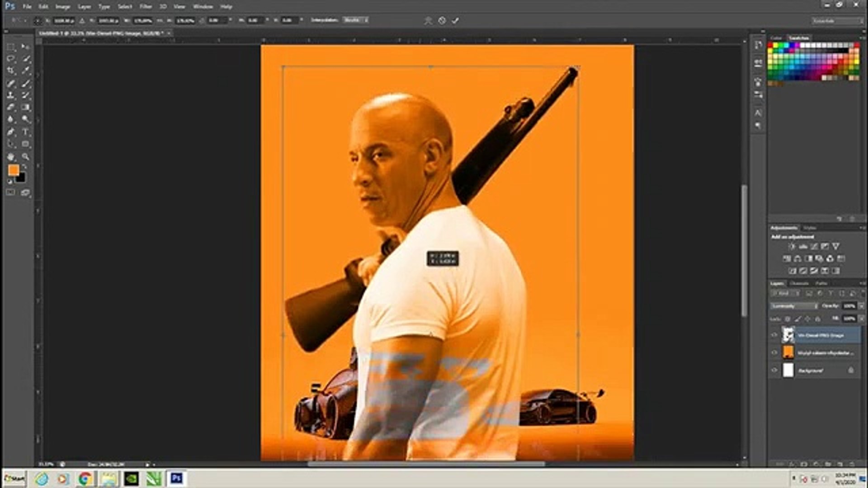This screenshot has width=868, height=488.
Task: Select the Hand tool in the toolbar
Action: click(11, 157)
